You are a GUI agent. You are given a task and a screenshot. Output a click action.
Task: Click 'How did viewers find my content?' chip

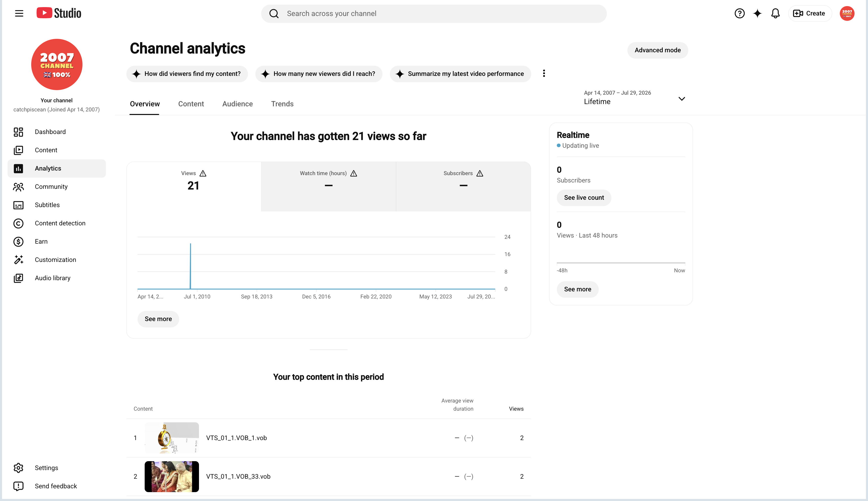tap(187, 74)
